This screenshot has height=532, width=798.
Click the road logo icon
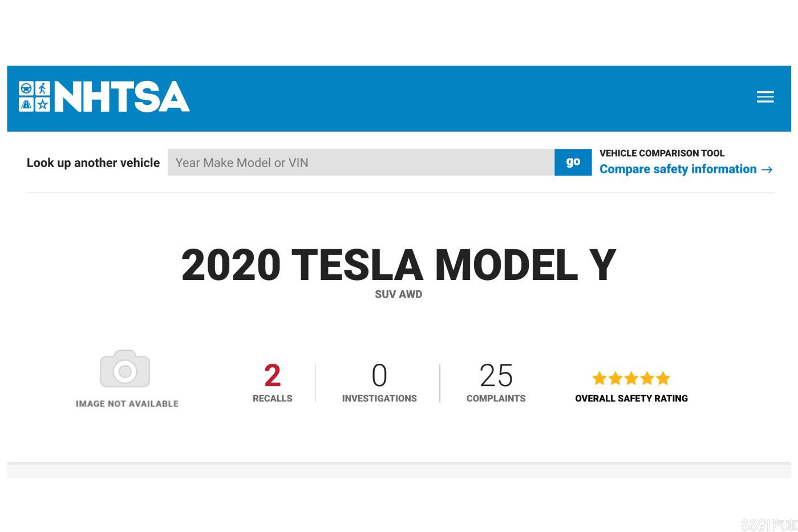(x=26, y=104)
